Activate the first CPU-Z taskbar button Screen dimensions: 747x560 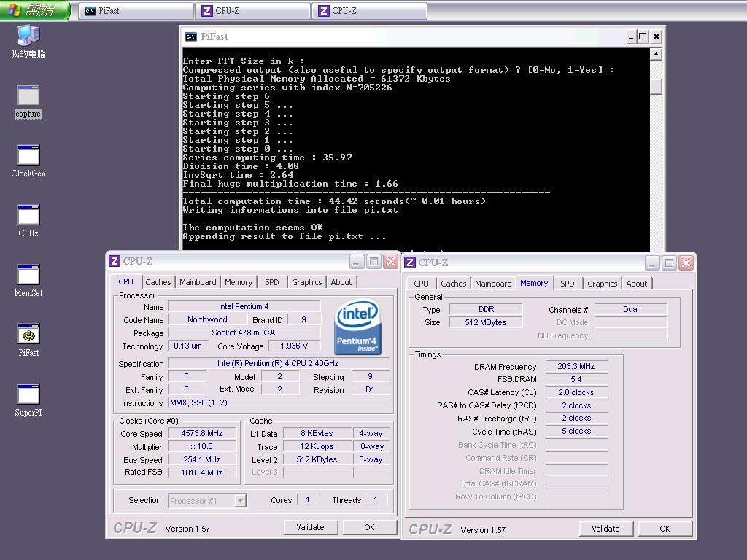(253, 11)
